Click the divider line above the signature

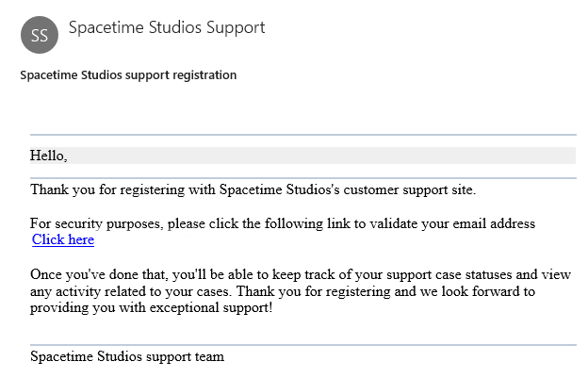(x=303, y=345)
